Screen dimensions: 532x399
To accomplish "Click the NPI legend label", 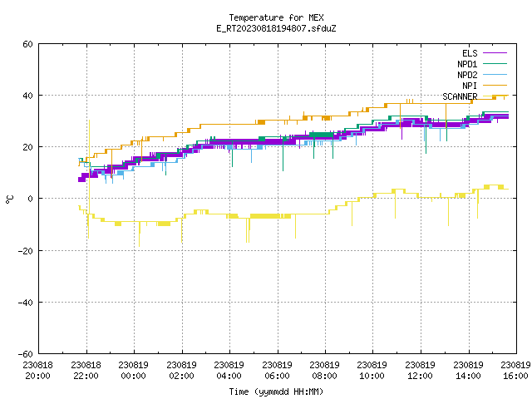I will click(470, 86).
